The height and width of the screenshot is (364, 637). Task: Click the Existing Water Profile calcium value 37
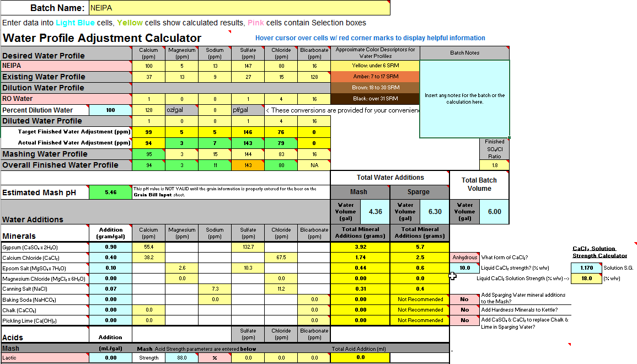[149, 77]
